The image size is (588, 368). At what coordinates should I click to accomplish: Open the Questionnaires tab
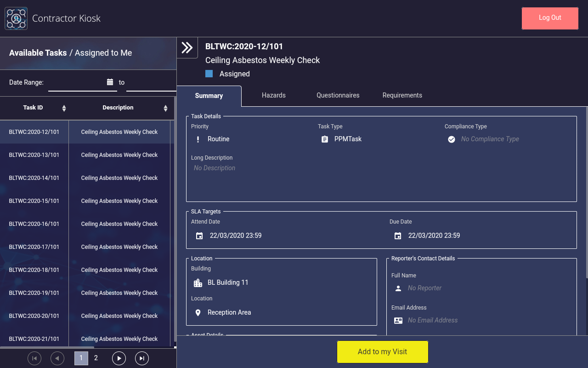(338, 95)
